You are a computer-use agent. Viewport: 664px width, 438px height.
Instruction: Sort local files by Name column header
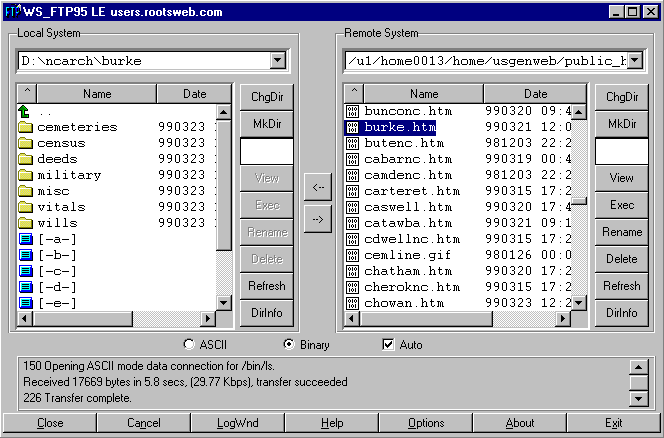pos(96,94)
